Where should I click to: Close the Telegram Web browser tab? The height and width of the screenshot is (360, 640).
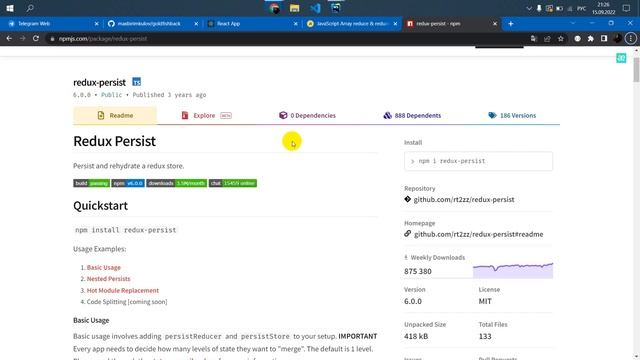click(x=96, y=24)
